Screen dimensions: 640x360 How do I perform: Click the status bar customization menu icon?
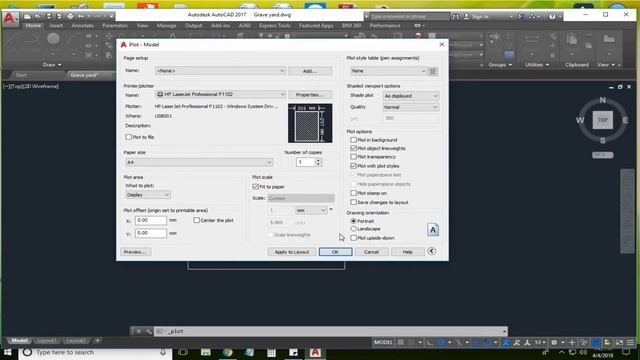coord(631,342)
